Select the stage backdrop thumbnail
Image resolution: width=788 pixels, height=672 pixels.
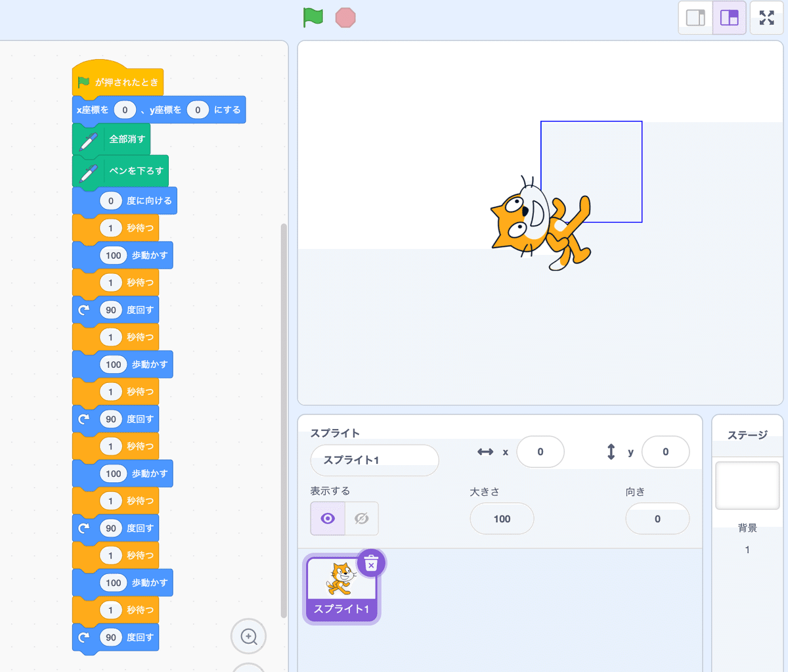pyautogui.click(x=747, y=485)
